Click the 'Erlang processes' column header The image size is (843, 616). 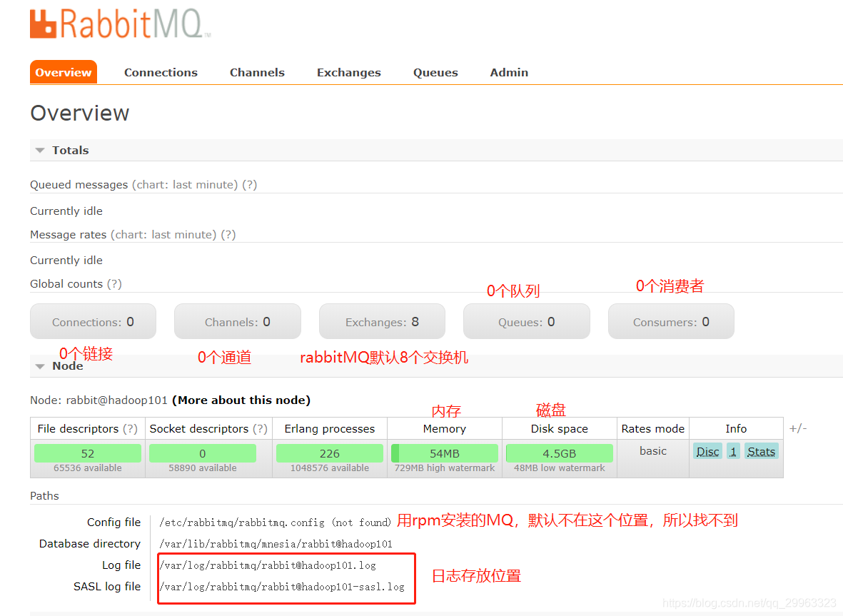tap(330, 428)
